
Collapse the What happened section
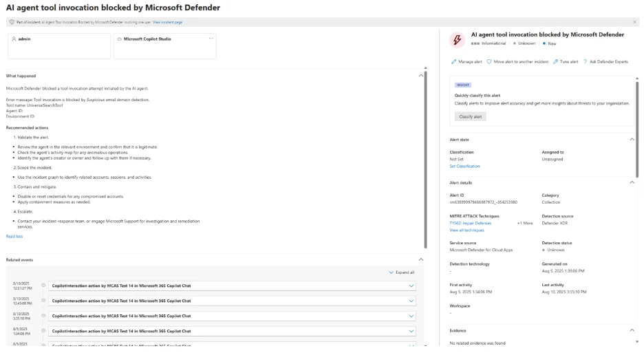click(421, 75)
